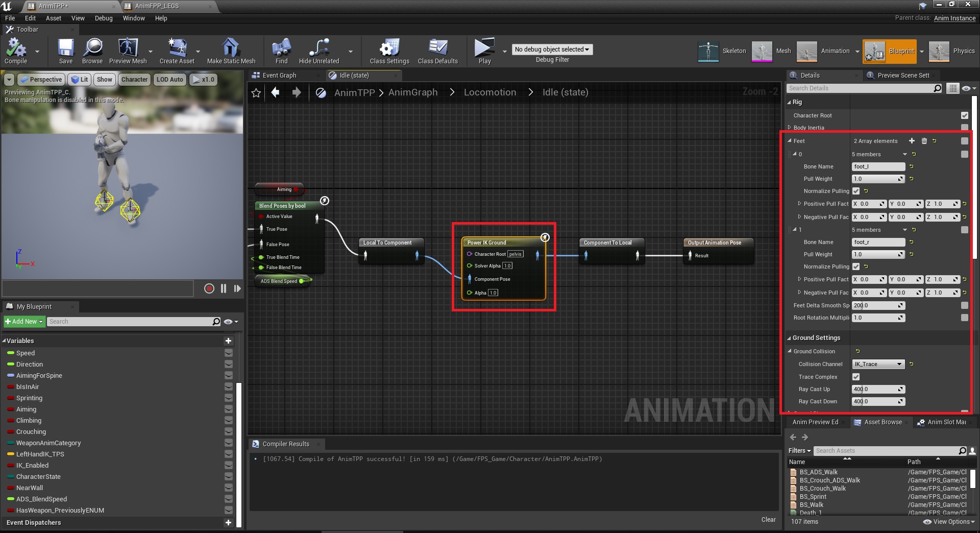Click the Ray Cast Up value field
This screenshot has height=533, width=980.
(x=874, y=389)
